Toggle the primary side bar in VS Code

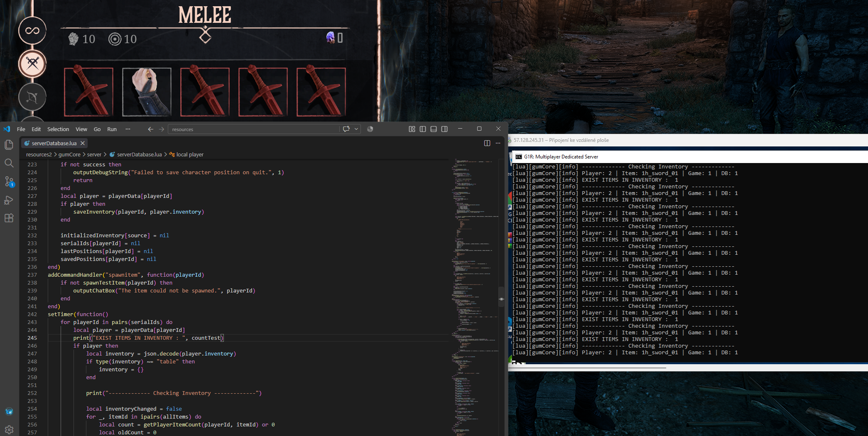click(423, 129)
